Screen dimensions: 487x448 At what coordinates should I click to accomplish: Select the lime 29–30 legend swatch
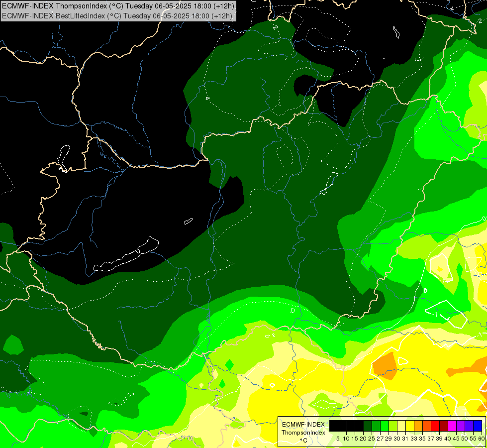coord(393,426)
